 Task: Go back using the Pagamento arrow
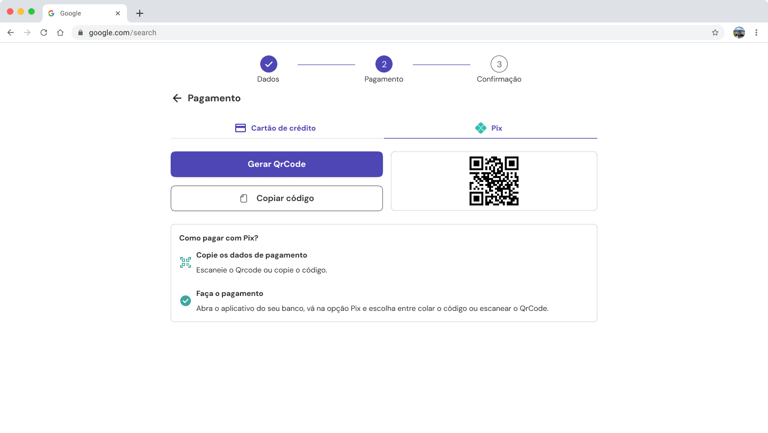[x=177, y=98]
